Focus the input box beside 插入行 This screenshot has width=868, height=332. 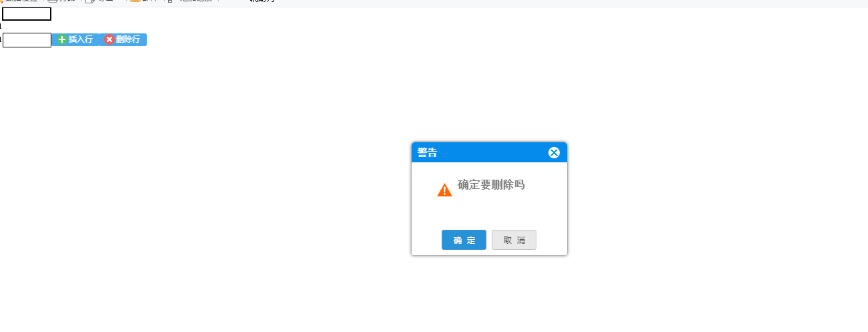[27, 40]
